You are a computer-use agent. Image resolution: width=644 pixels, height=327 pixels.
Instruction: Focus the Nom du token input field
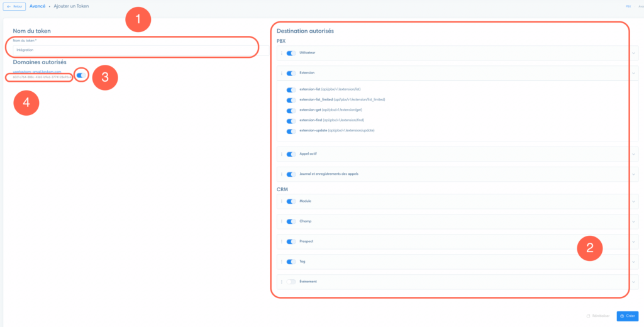132,49
